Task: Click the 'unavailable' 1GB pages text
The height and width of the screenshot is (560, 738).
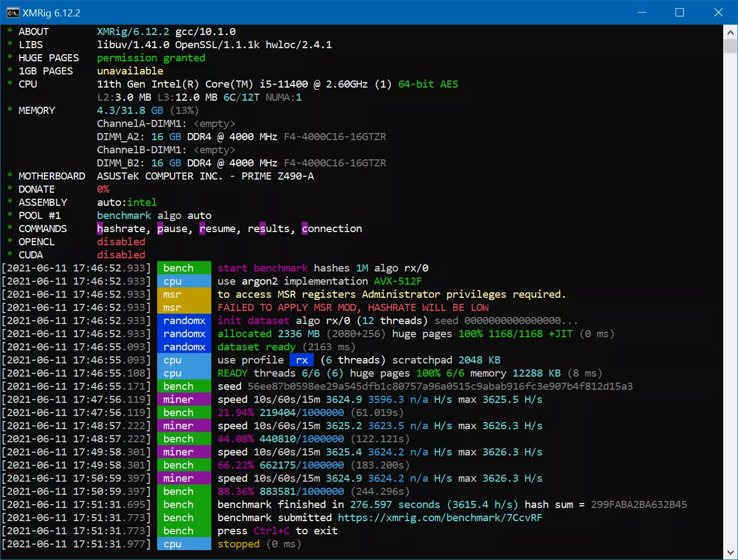Action: [130, 71]
